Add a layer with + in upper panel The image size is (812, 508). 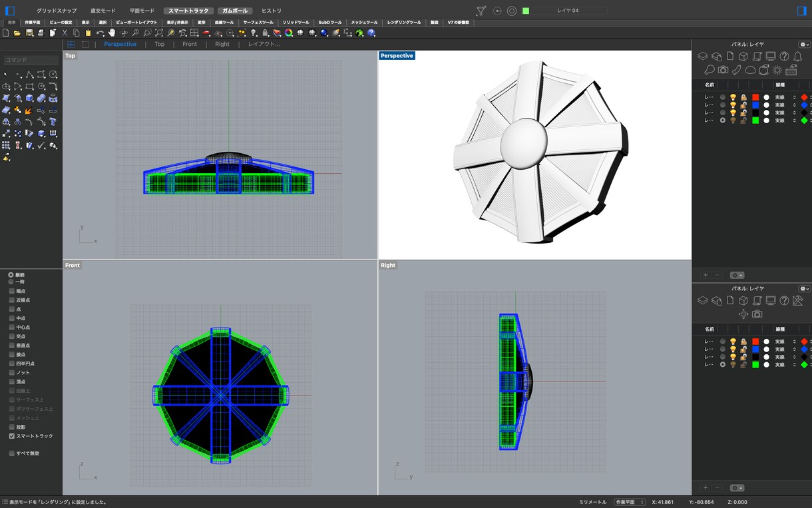click(x=706, y=275)
